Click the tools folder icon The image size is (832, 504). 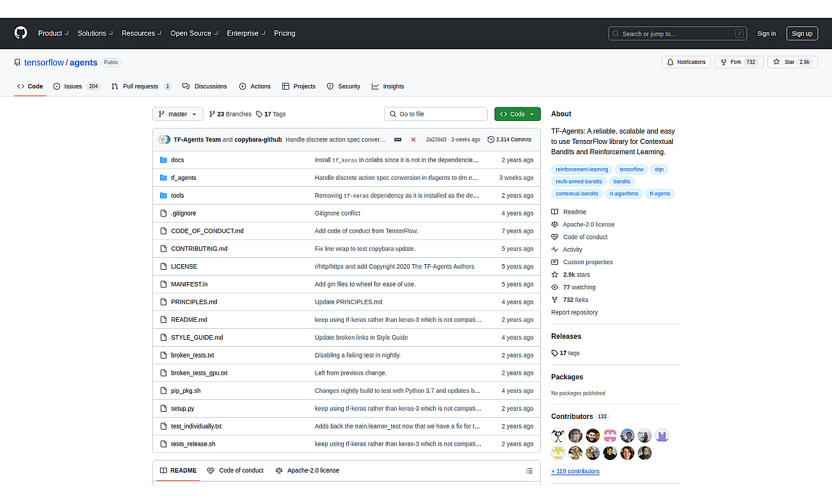coord(163,196)
